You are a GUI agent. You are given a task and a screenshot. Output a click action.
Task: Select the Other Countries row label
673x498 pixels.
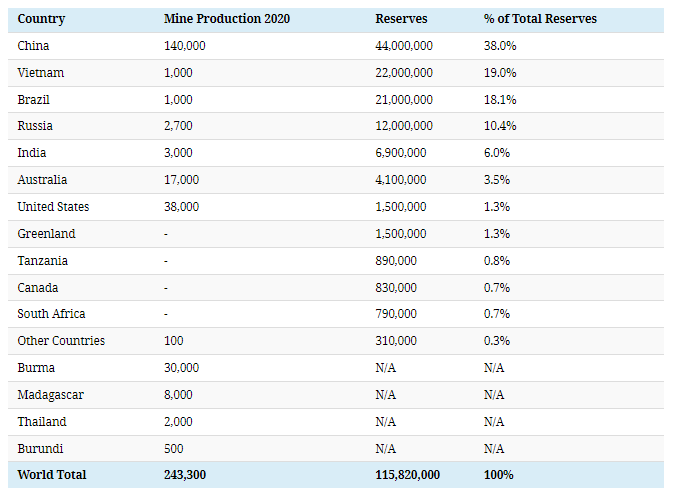(x=61, y=341)
